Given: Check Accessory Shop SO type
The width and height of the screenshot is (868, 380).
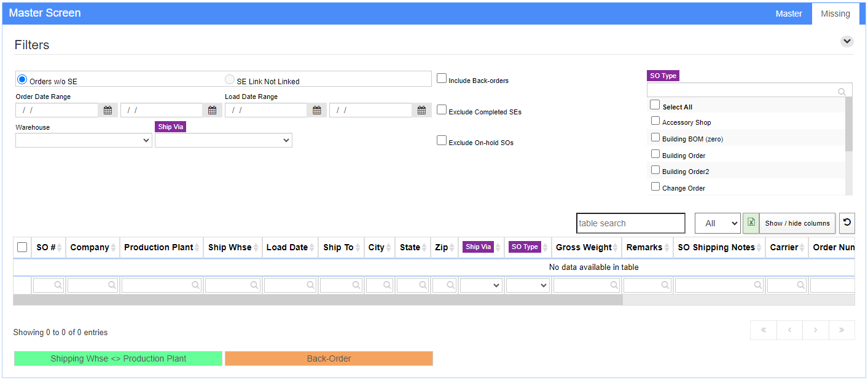Looking at the screenshot, I should coord(655,121).
